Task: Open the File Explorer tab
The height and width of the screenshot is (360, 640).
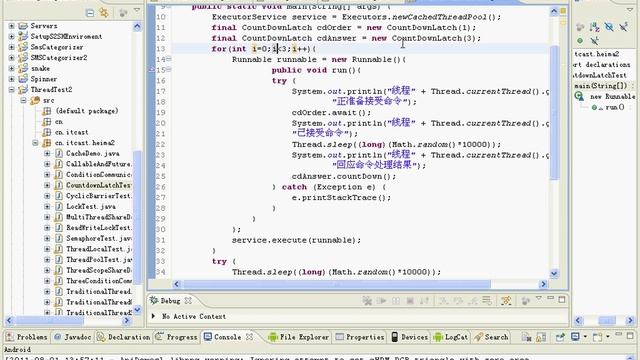Action: [x=298, y=337]
